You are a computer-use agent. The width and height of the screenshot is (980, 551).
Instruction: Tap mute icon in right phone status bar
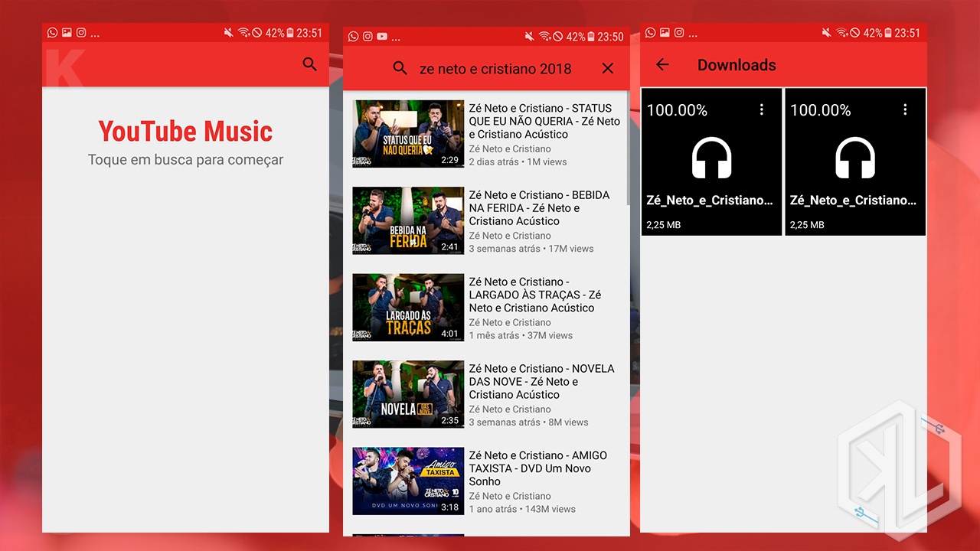point(826,32)
